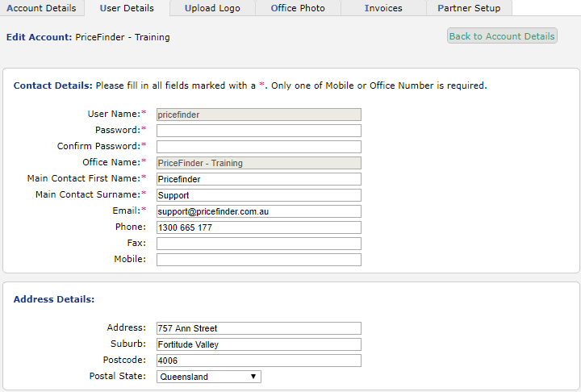Viewport: 581px width, 392px height.
Task: Click the Phone number field
Action: [x=259, y=227]
